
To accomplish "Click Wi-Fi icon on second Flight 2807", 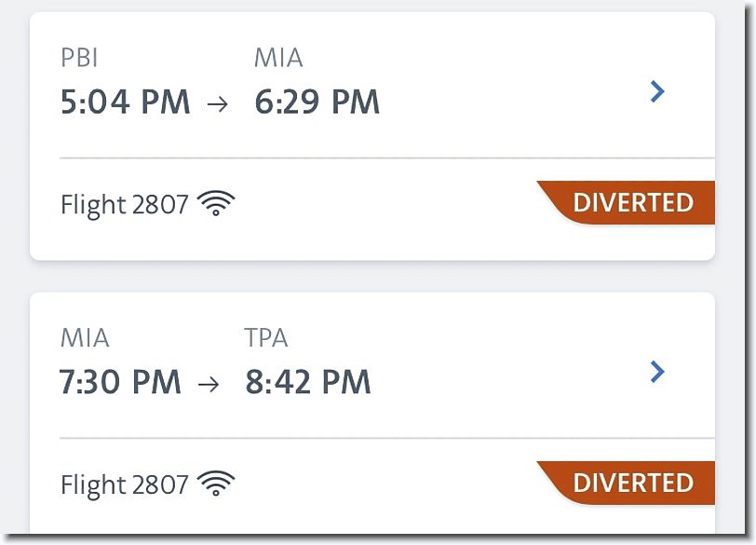I will [x=216, y=484].
